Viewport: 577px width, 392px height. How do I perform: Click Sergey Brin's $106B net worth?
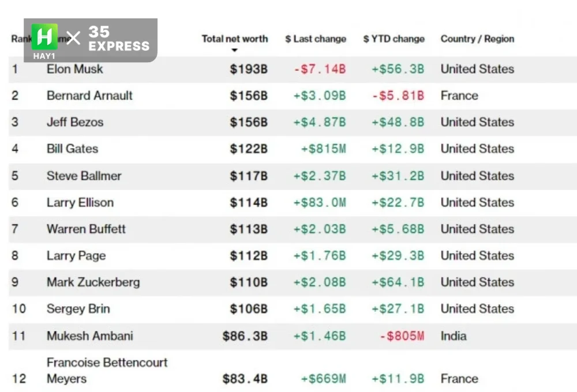(249, 308)
